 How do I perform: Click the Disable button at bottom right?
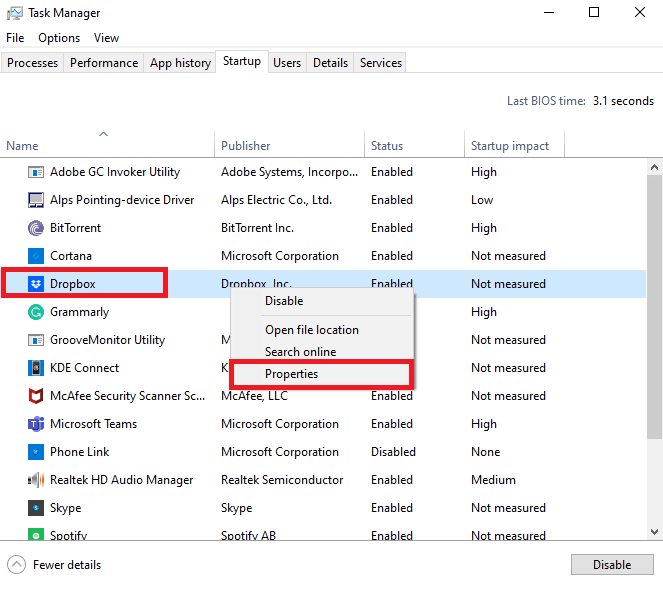click(612, 564)
